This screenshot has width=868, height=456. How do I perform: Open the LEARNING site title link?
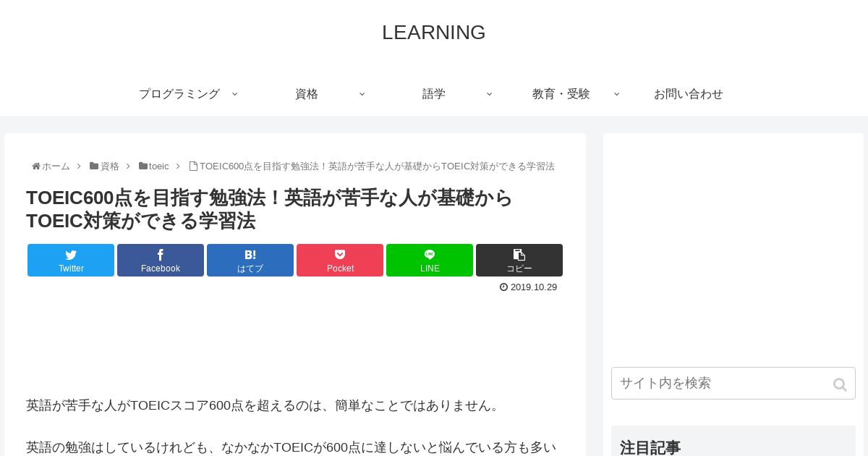pyautogui.click(x=433, y=33)
